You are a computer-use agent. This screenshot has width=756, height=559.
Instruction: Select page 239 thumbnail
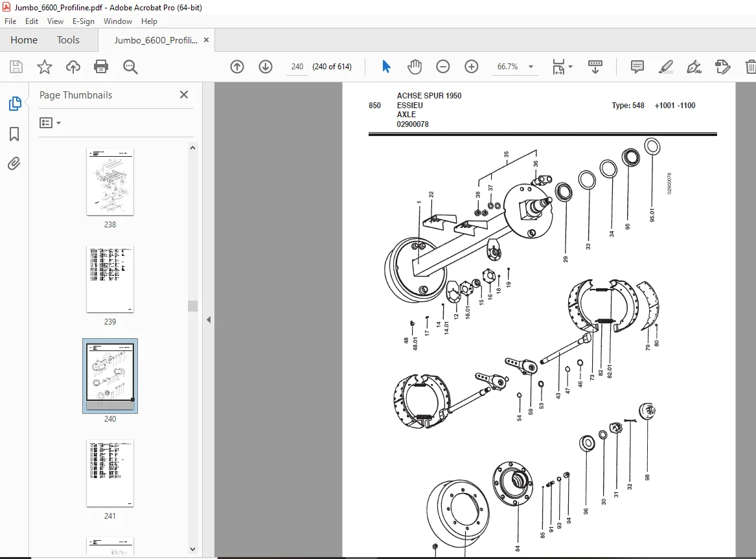pyautogui.click(x=110, y=280)
